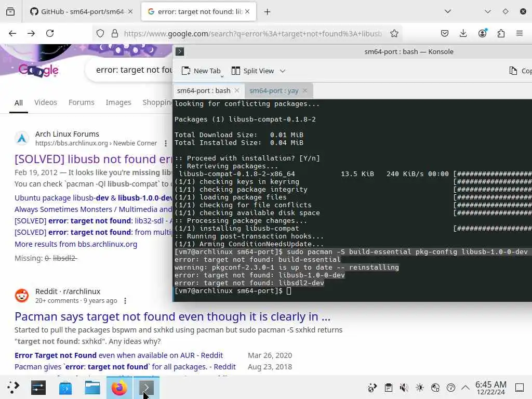Image resolution: width=532 pixels, height=399 pixels.
Task: Switch to Firefox from the taskbar
Action: [119, 388]
